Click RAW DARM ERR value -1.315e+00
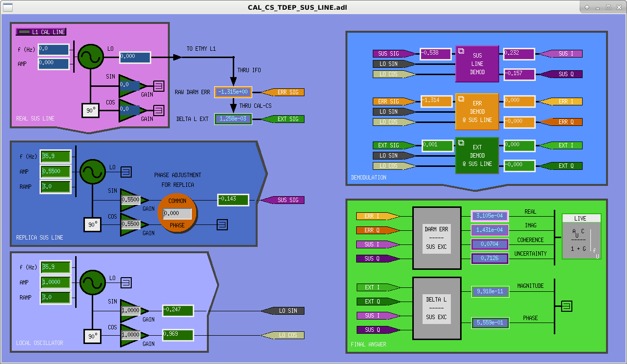The width and height of the screenshot is (627, 364). point(233,92)
